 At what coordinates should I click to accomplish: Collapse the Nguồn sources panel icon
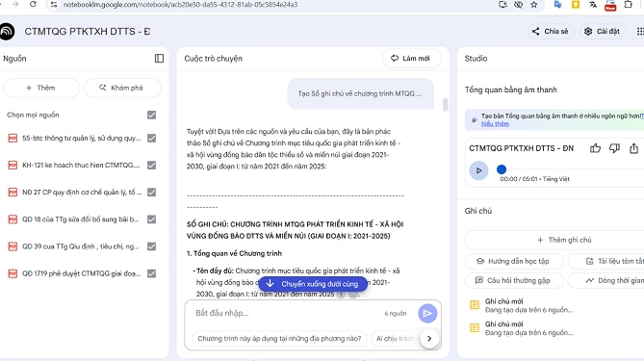point(159,59)
